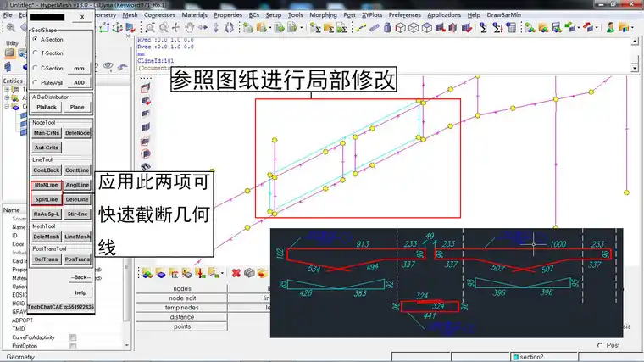Select the pan hand tool icon
This screenshot has width=644, height=362.
pyautogui.click(x=189, y=27)
